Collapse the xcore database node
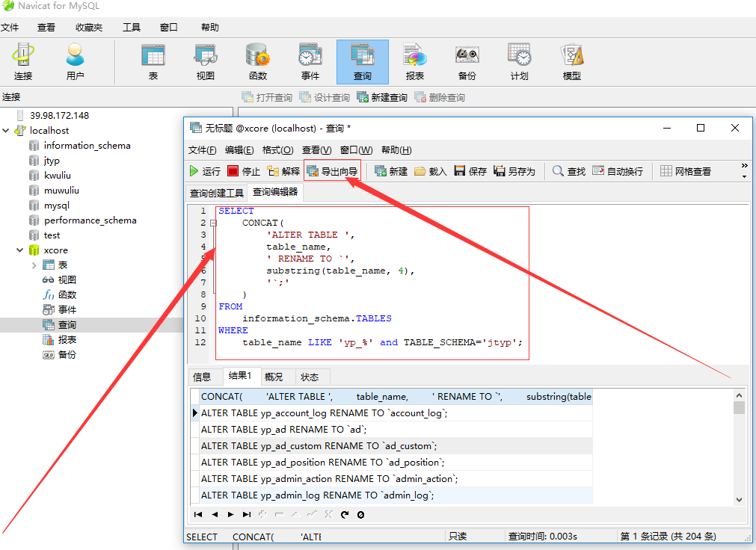The height and width of the screenshot is (550, 756). tap(19, 250)
